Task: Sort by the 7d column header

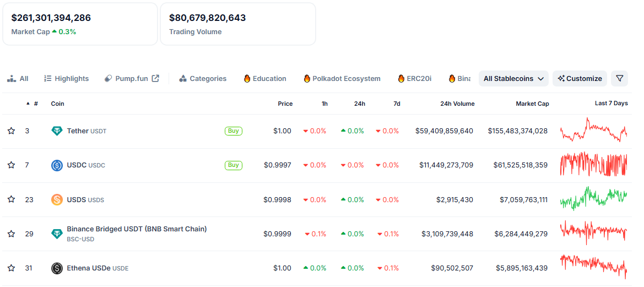Action: [397, 104]
